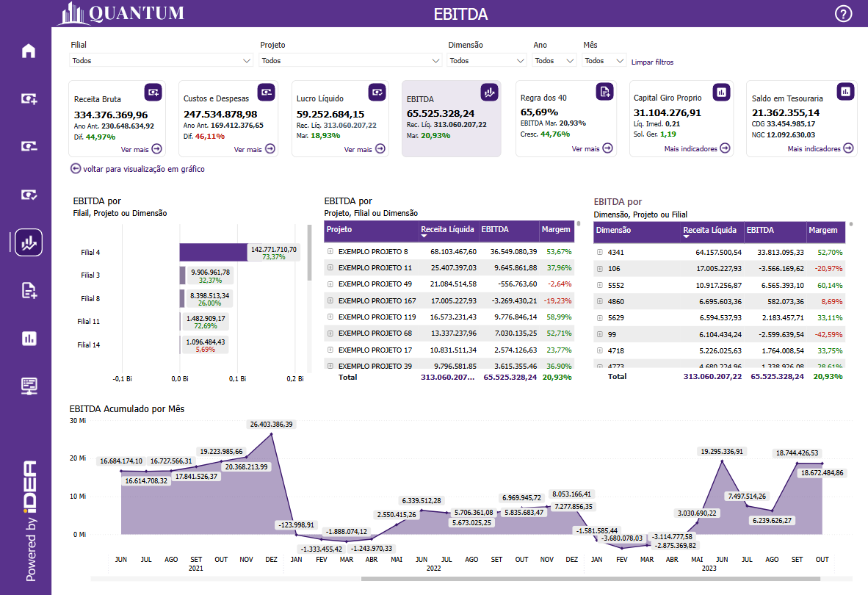Click the Limpar filtros link
Viewport: 868px width, 595px height.
652,62
